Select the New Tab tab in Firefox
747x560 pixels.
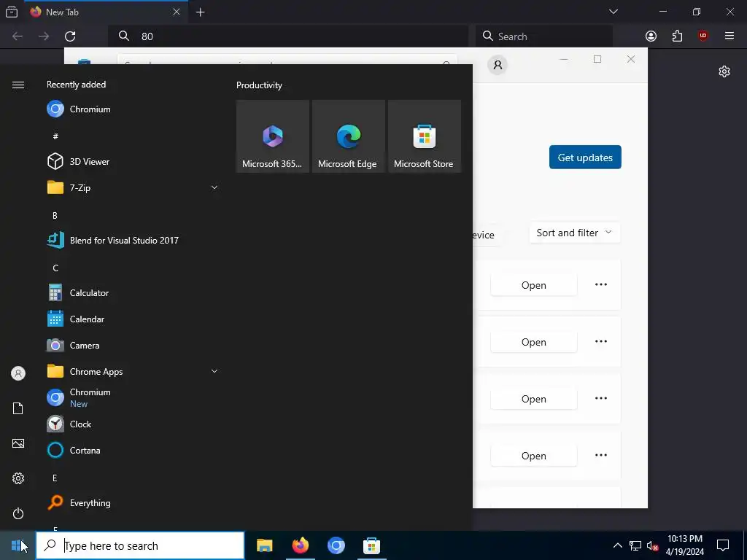pos(105,12)
